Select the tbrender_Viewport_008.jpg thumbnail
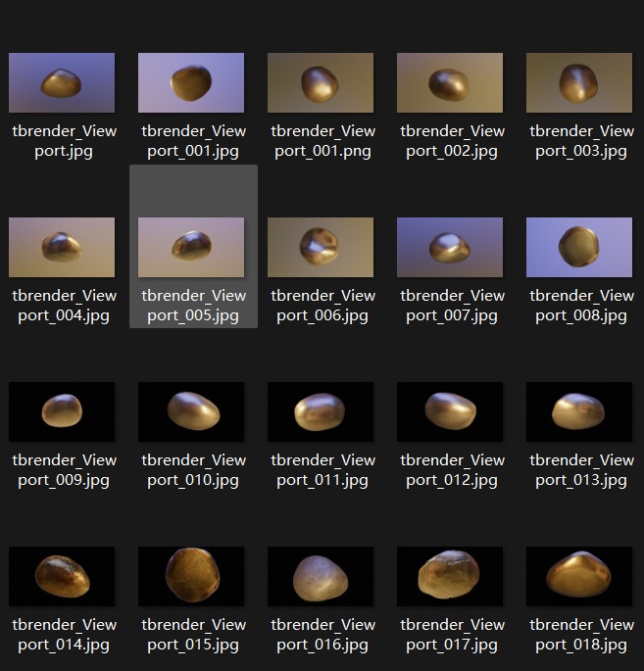The height and width of the screenshot is (671, 644). coord(579,248)
